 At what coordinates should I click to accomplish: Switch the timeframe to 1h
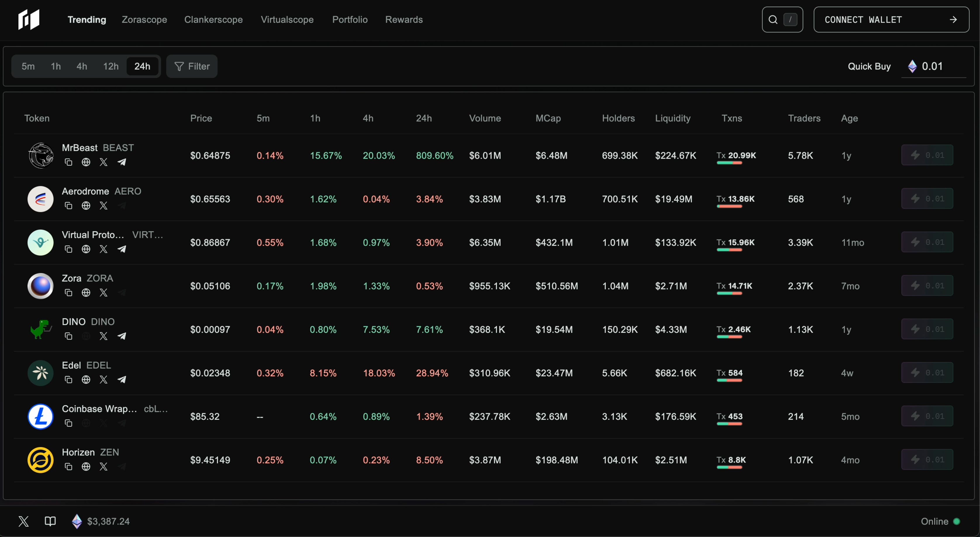coord(56,67)
